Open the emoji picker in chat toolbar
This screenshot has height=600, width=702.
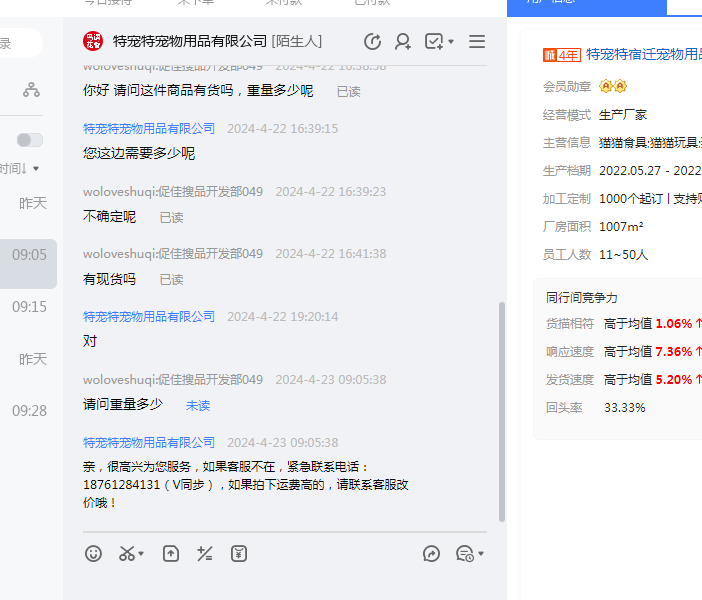pyautogui.click(x=93, y=553)
